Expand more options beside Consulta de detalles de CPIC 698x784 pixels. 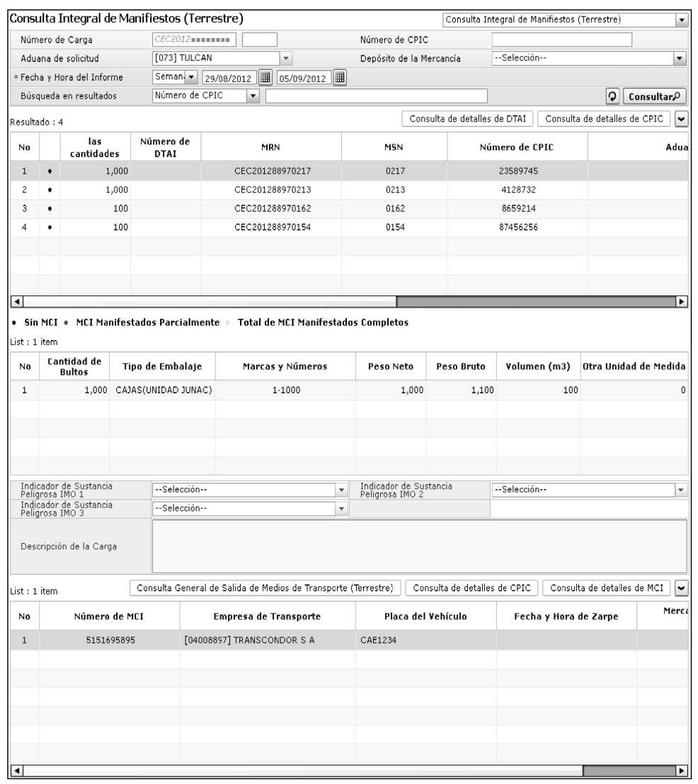click(682, 119)
